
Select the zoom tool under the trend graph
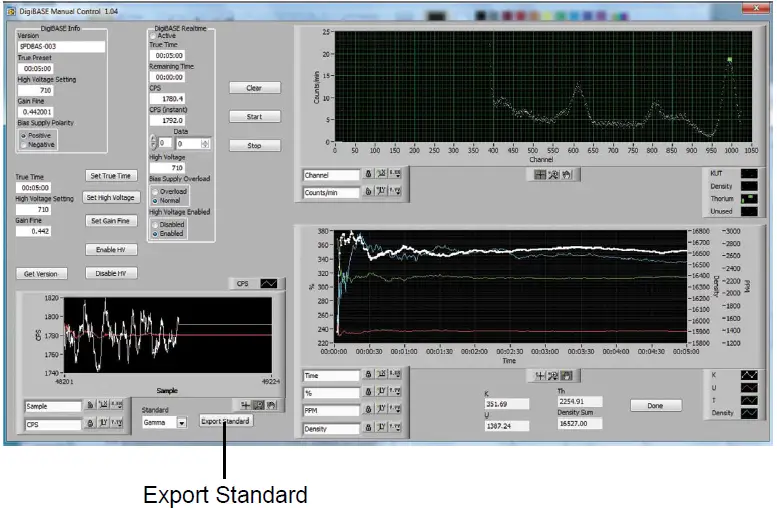(x=554, y=376)
